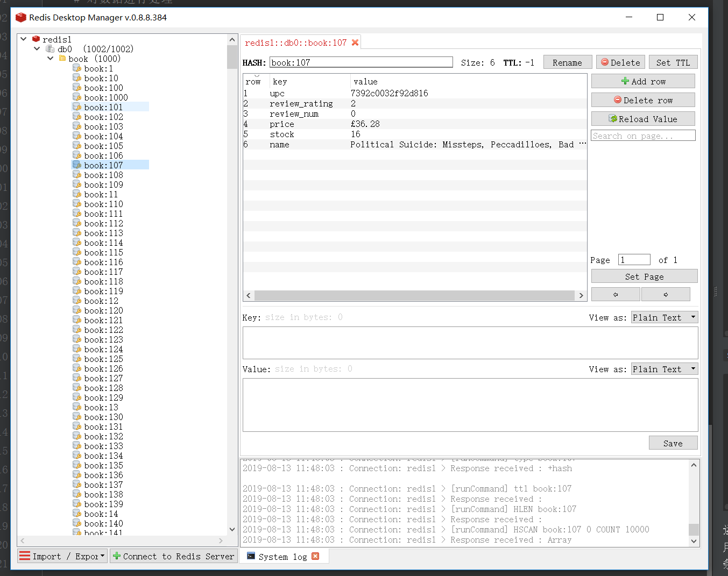Image resolution: width=728 pixels, height=576 pixels.
Task: Select the book:108 key
Action: pos(103,175)
